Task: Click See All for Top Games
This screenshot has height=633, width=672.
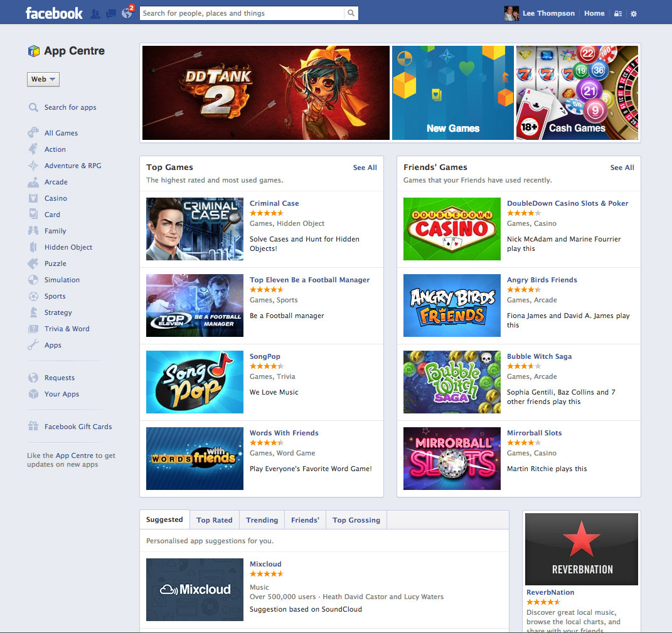Action: (x=365, y=168)
